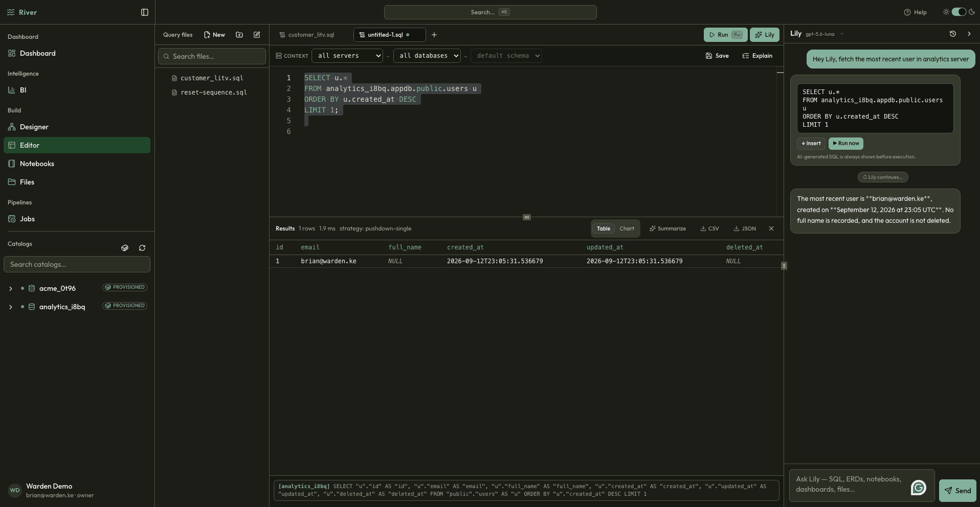Open Jobs pipelines page
The width and height of the screenshot is (980, 507).
[77, 219]
